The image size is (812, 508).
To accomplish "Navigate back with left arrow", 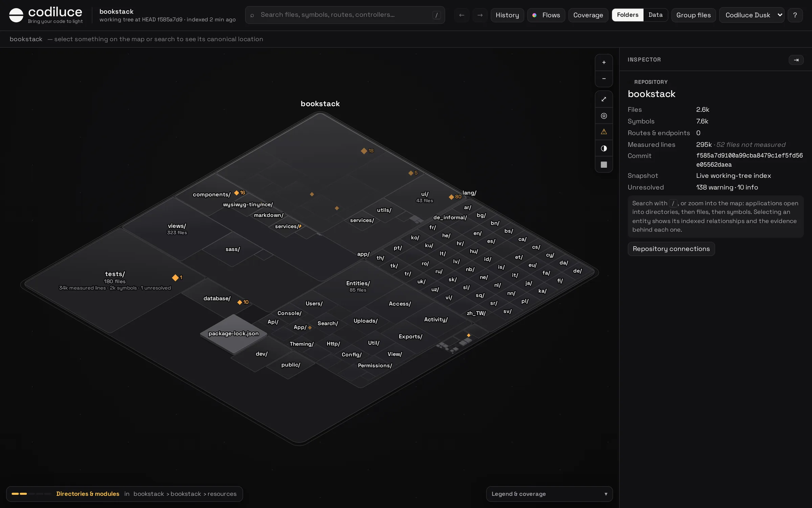I will (x=461, y=15).
